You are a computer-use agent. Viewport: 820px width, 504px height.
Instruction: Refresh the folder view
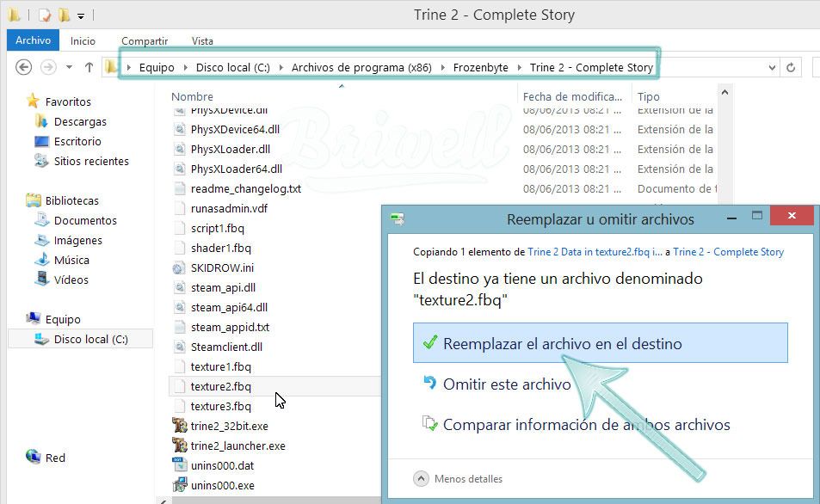pyautogui.click(x=791, y=67)
